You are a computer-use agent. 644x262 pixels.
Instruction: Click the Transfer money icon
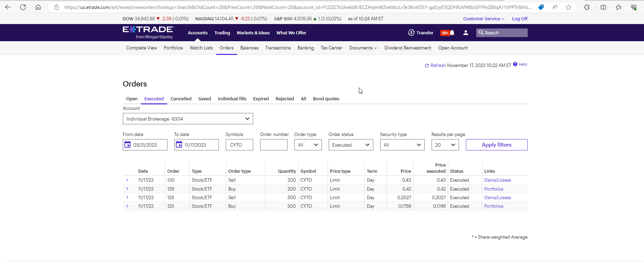coord(411,33)
